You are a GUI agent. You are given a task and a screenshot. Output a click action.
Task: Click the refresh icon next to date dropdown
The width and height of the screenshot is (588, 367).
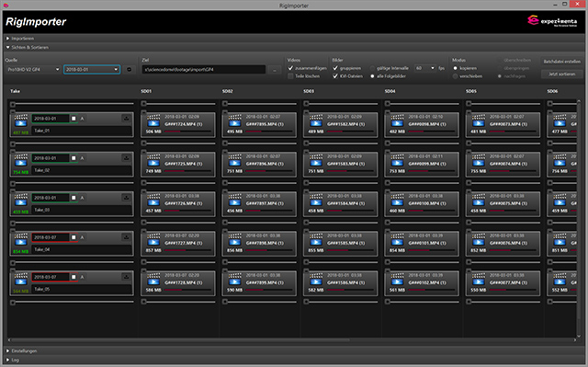pyautogui.click(x=129, y=69)
